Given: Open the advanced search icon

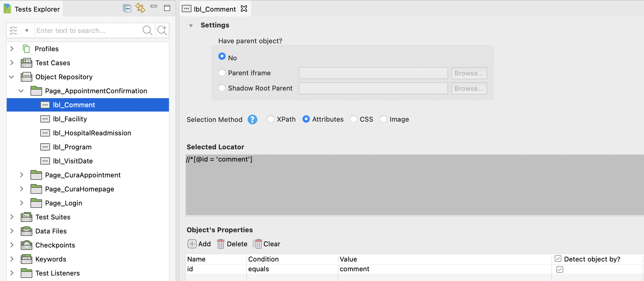Looking at the screenshot, I should click(162, 30).
